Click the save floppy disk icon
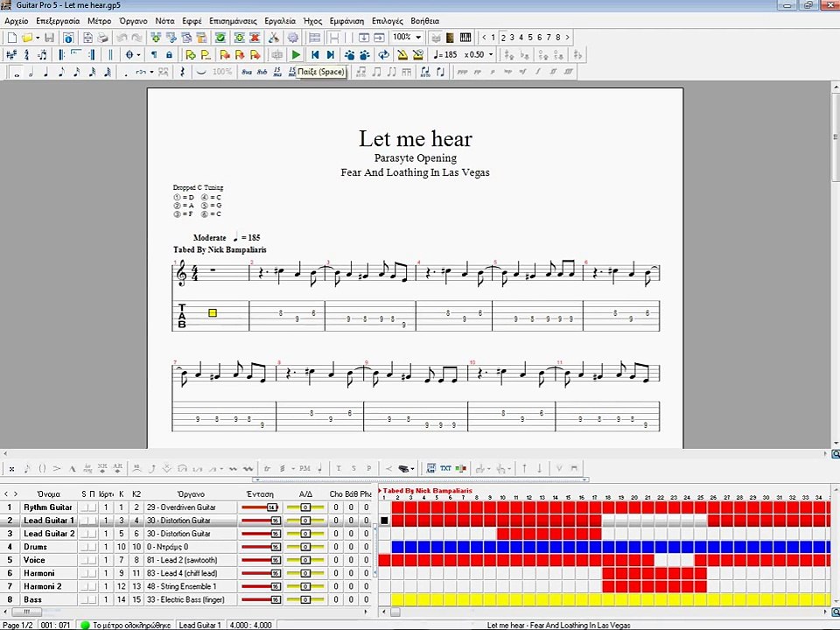The image size is (840, 630). tap(49, 38)
